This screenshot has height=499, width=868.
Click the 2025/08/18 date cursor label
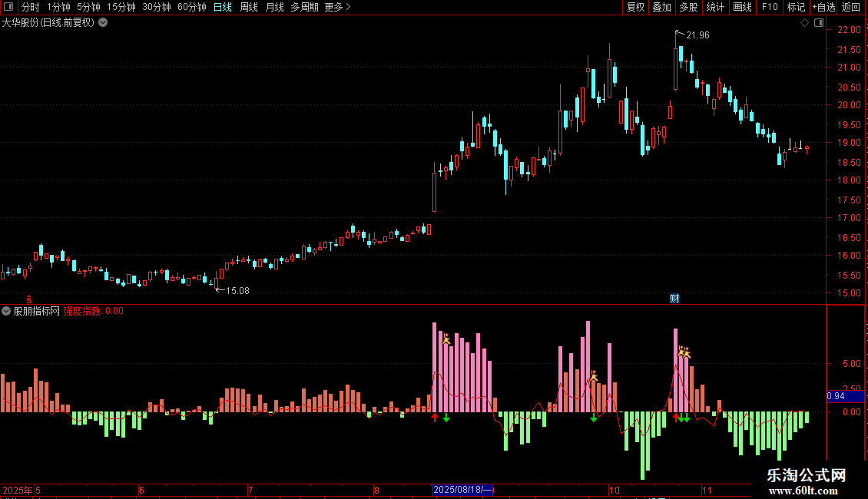pos(462,490)
